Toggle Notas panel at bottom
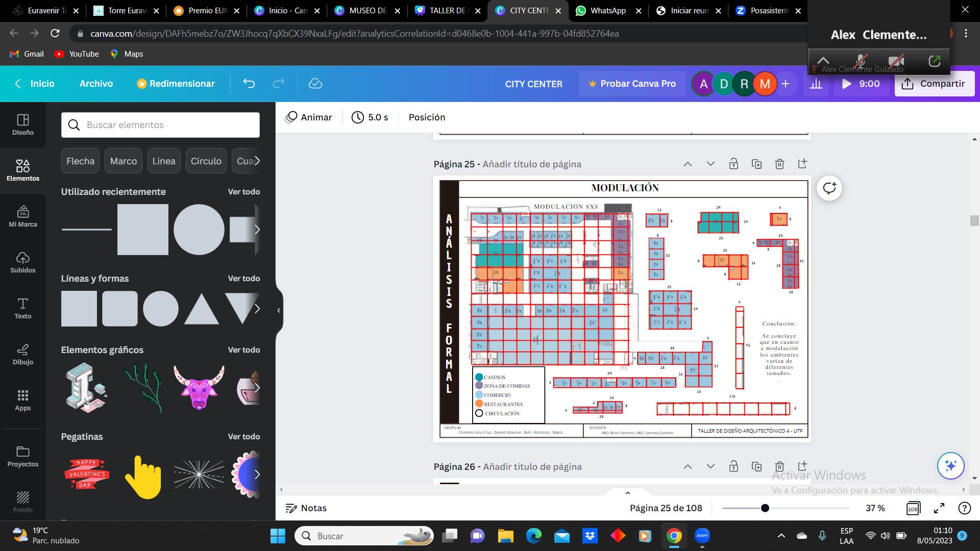 click(x=306, y=508)
